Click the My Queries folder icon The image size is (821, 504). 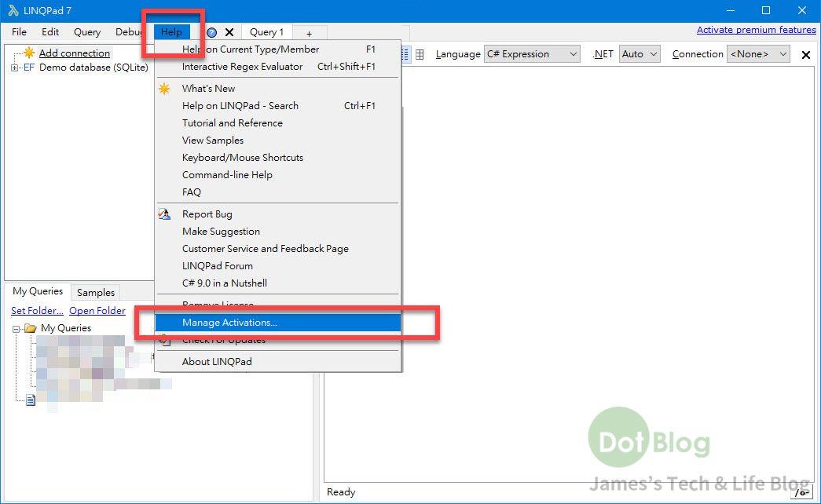click(31, 328)
